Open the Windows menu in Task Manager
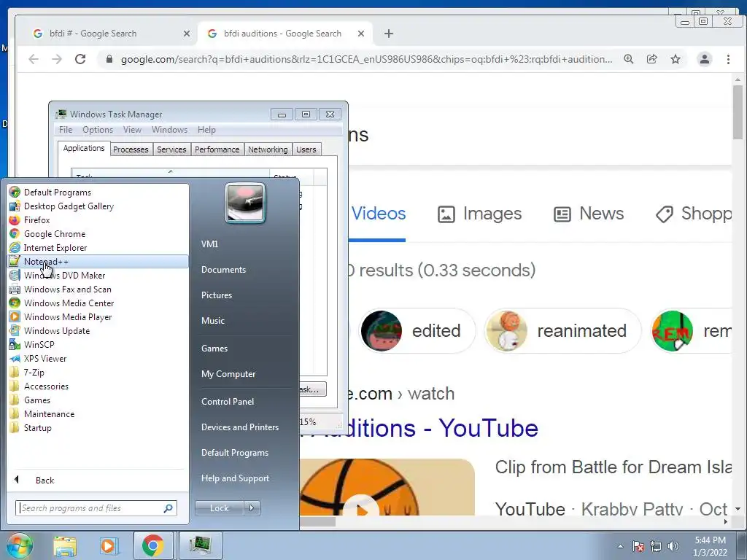Screen dimensions: 747x560 pyautogui.click(x=169, y=130)
